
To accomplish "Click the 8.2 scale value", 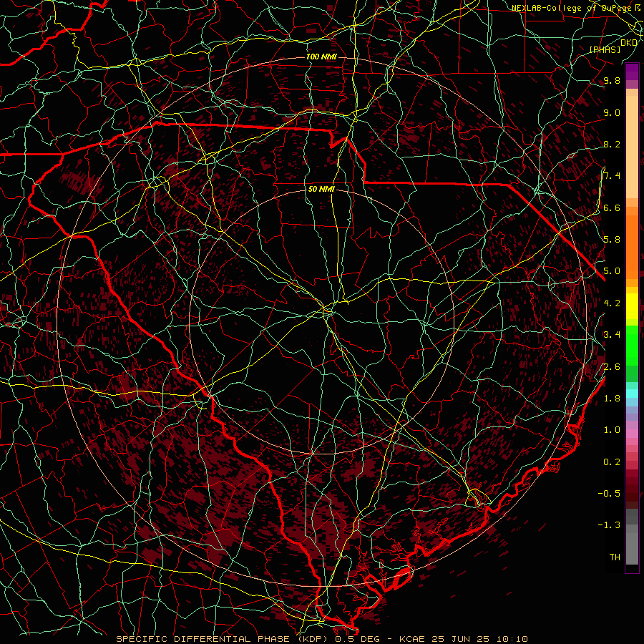I will coord(612,145).
